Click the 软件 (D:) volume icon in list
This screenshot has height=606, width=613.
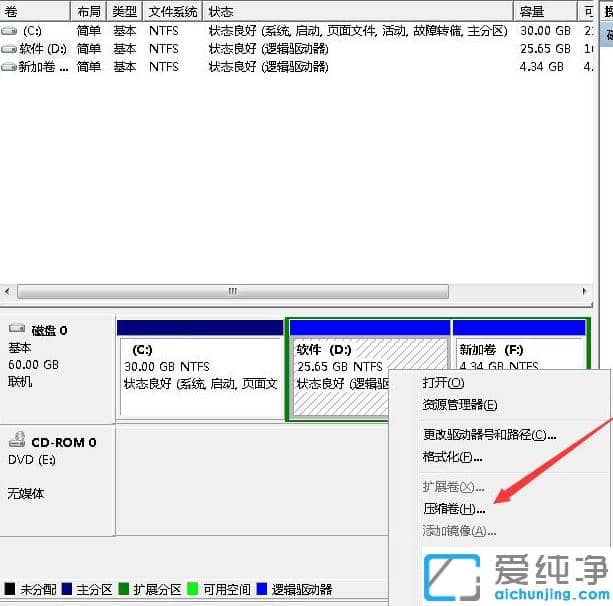tap(10, 49)
